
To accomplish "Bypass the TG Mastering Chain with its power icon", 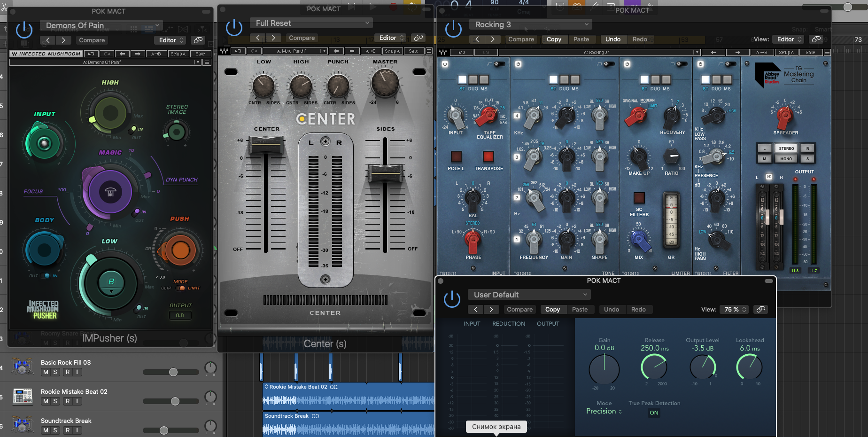I will [453, 29].
